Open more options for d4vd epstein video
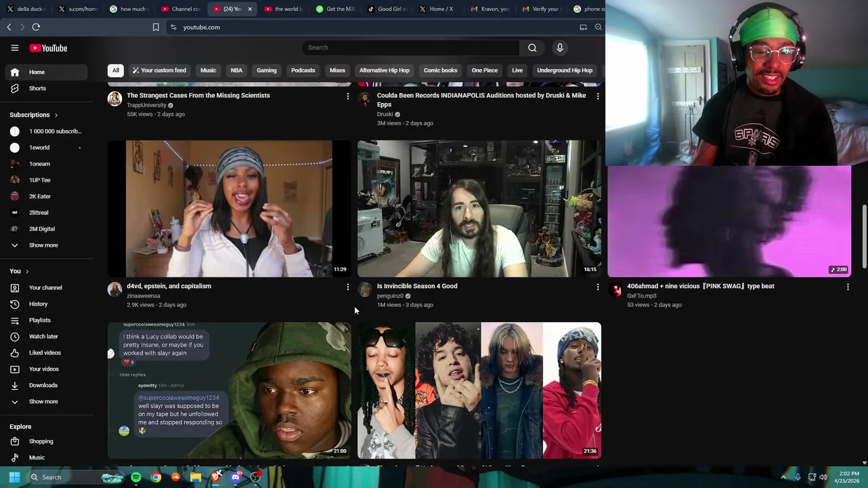Viewport: 868px width, 488px height. tap(348, 287)
